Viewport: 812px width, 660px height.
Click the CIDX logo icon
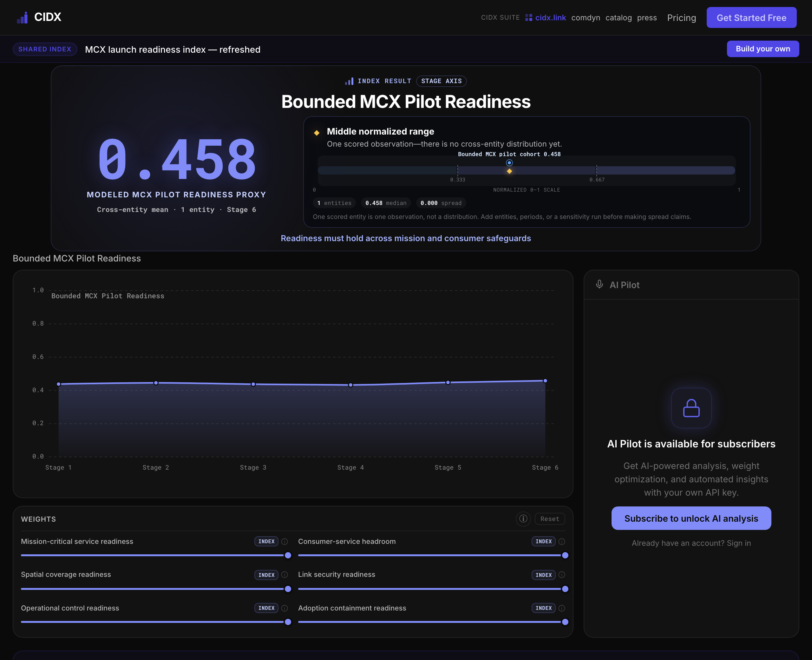pyautogui.click(x=23, y=17)
